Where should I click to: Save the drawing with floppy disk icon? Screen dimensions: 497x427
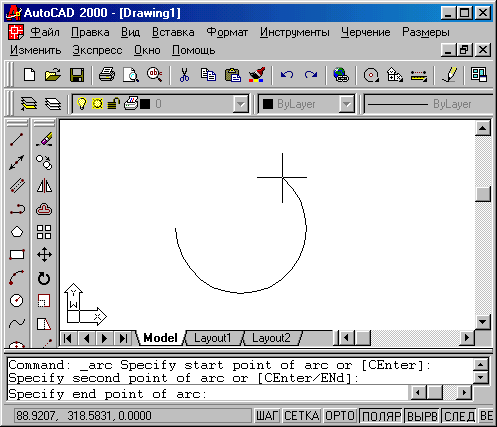coord(77,75)
